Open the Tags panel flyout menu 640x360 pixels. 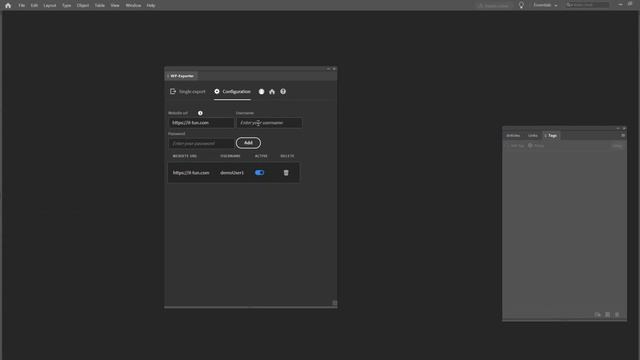coord(623,135)
